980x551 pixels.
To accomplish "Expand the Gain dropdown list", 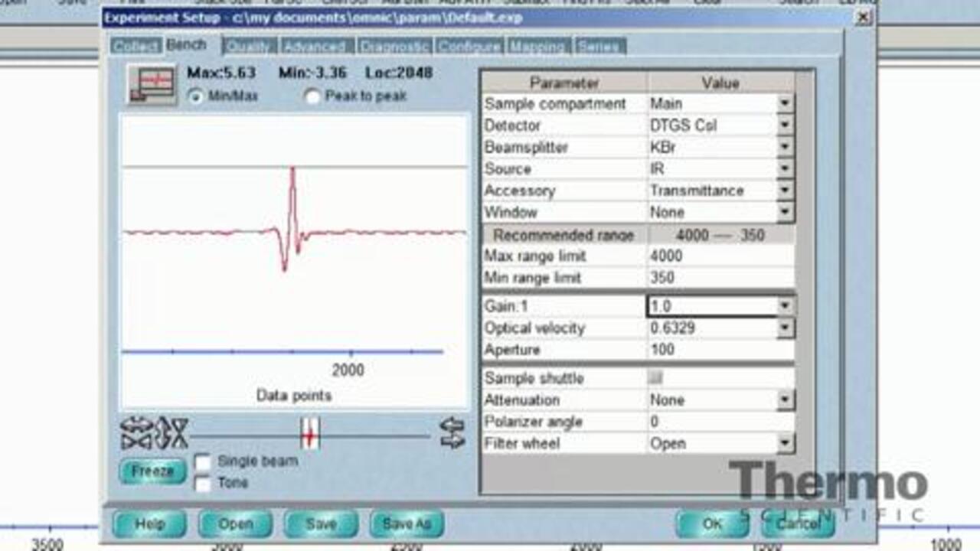I will point(785,306).
